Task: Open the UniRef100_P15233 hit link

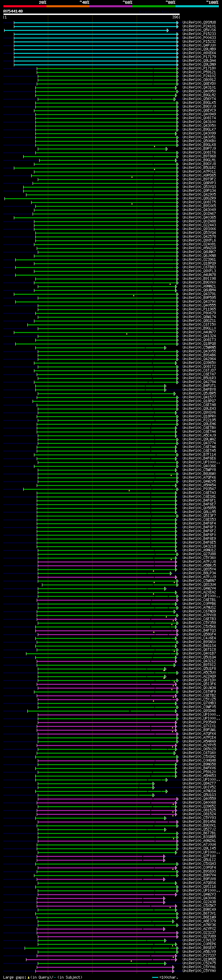Action: point(199,34)
